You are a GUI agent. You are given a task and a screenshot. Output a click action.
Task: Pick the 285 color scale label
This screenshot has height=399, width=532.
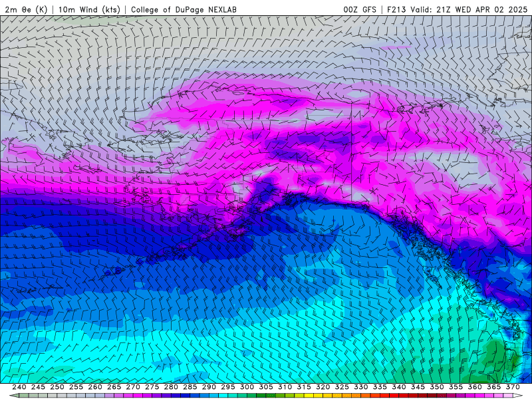coord(190,387)
